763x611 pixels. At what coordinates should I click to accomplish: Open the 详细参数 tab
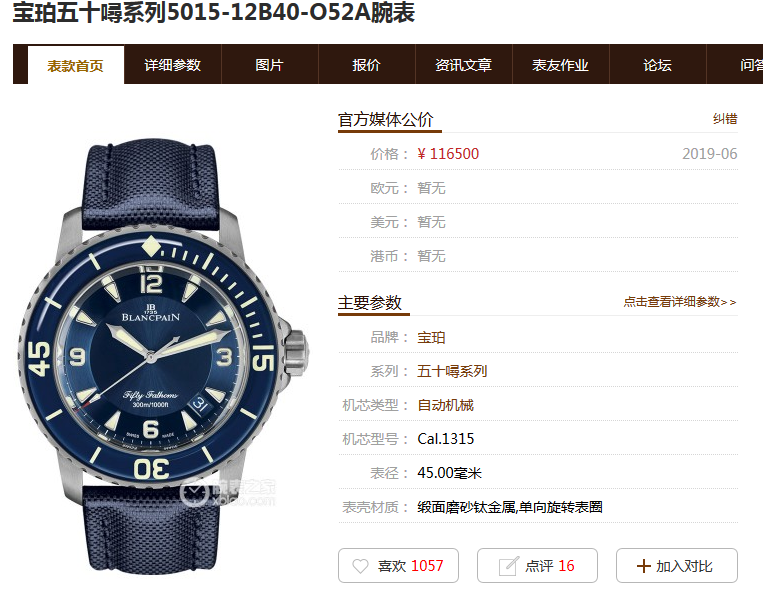[173, 65]
